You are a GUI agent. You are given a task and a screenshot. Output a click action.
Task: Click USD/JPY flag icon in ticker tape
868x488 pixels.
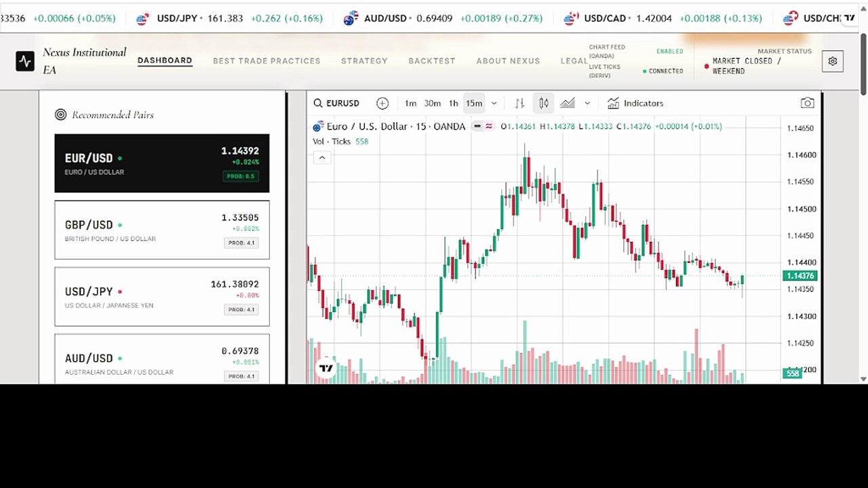[142, 18]
